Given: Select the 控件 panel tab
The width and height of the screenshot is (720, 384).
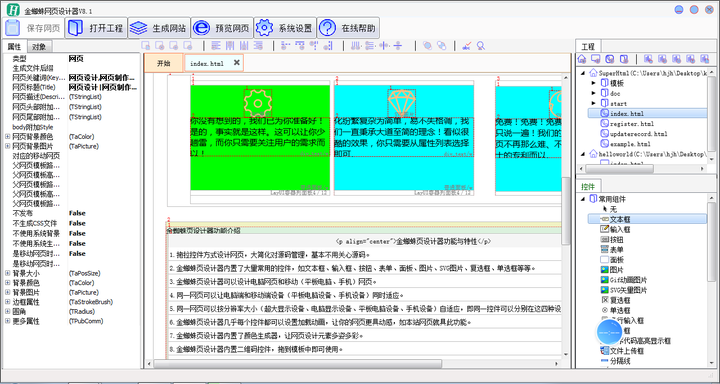Looking at the screenshot, I should click(x=588, y=187).
